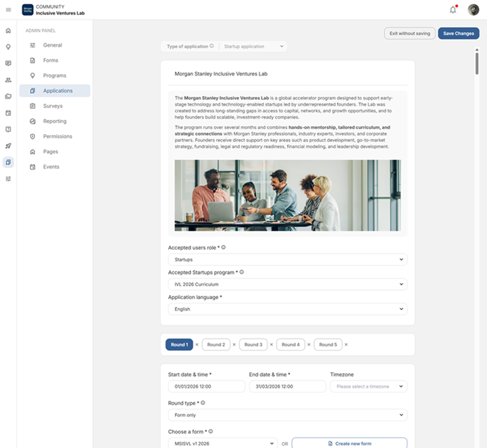The height and width of the screenshot is (448, 487).
Task: Click Exit without saving button
Action: coord(410,33)
